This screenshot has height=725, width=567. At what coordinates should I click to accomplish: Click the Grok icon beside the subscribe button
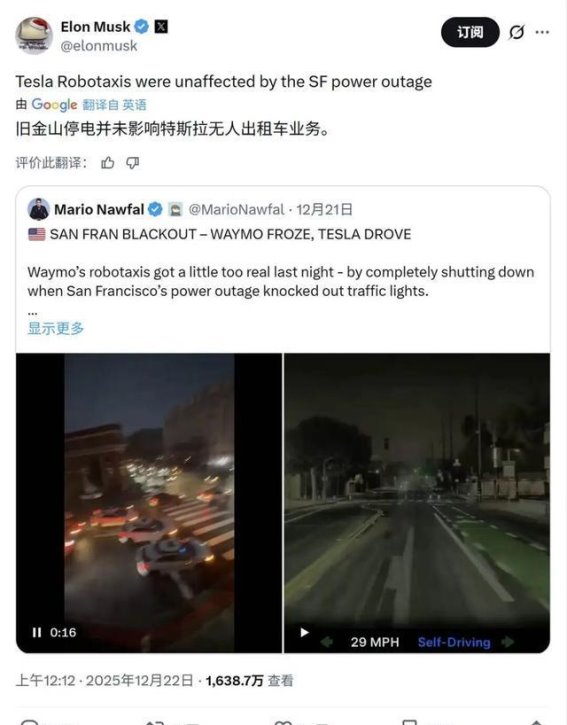(517, 32)
